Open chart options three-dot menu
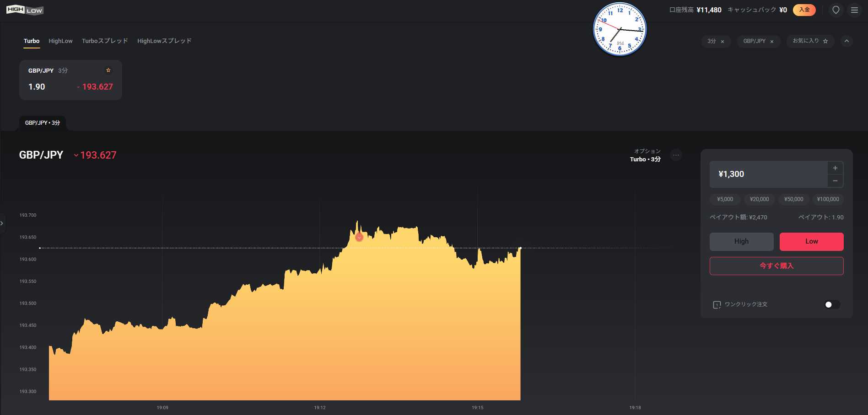The image size is (868, 415). coord(676,155)
